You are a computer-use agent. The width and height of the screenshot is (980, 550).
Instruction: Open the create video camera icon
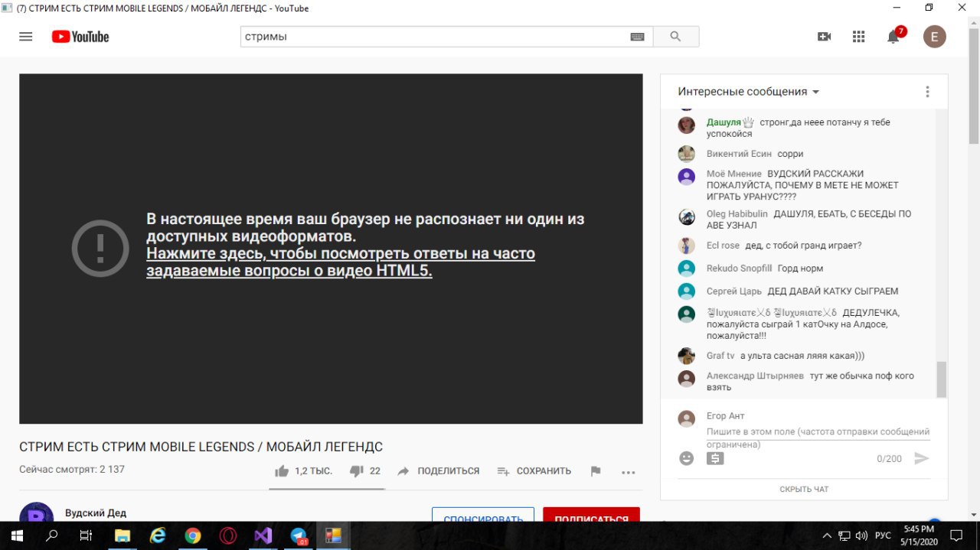[x=825, y=37]
